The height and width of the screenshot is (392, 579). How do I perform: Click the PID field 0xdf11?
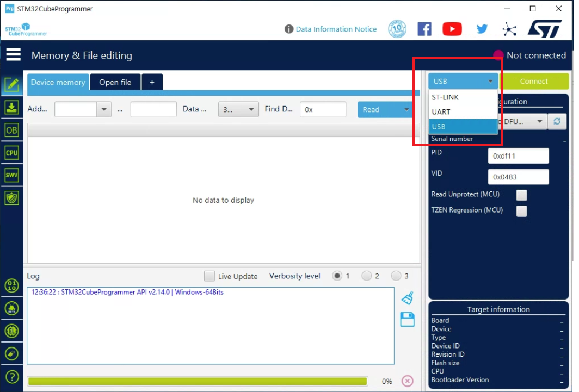pyautogui.click(x=518, y=155)
